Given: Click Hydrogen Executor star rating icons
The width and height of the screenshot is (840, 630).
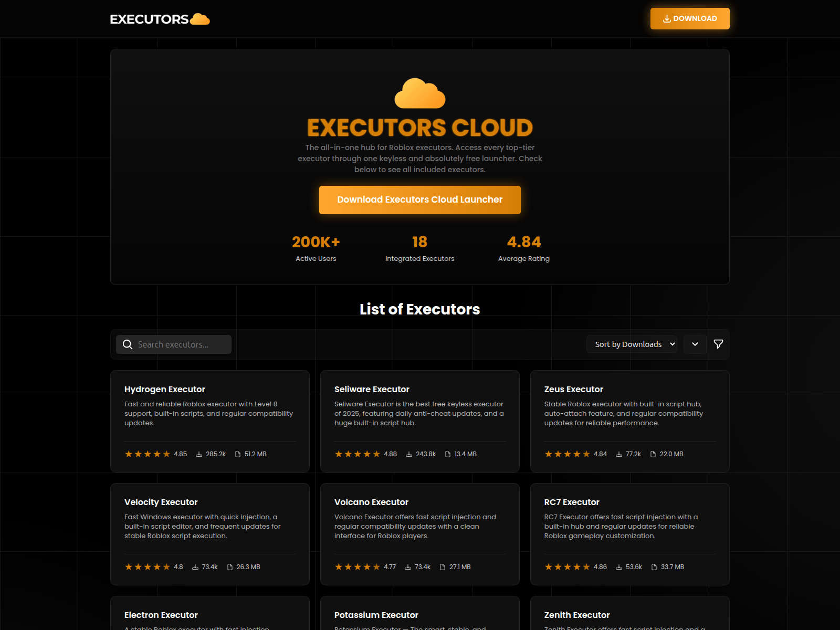Looking at the screenshot, I should [x=148, y=454].
